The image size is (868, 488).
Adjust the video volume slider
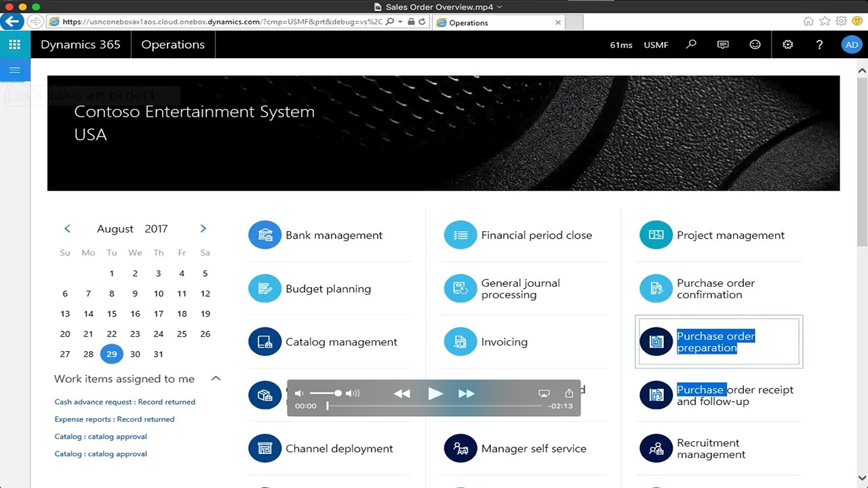click(x=326, y=393)
